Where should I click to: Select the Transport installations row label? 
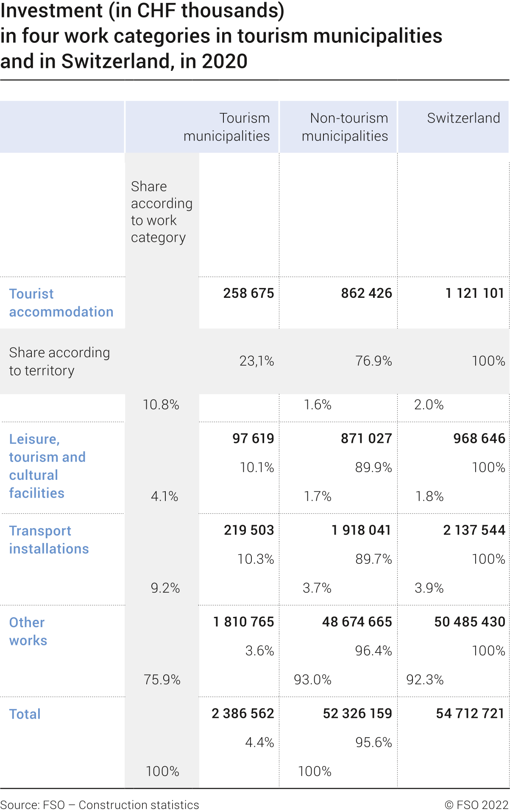(x=49, y=540)
